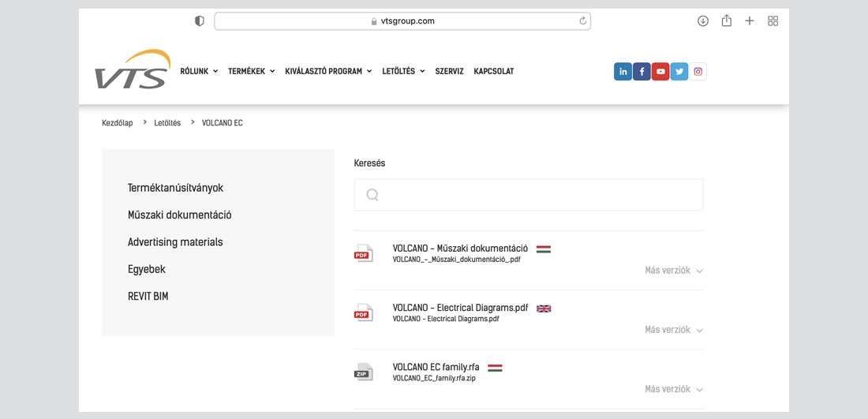Show Safari downloads icon

(703, 21)
